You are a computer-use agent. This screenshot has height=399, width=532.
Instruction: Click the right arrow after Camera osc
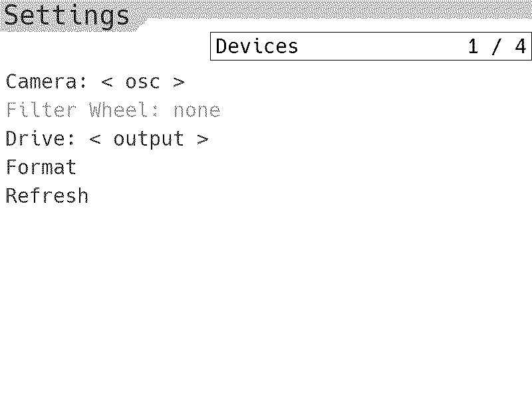pyautogui.click(x=179, y=82)
